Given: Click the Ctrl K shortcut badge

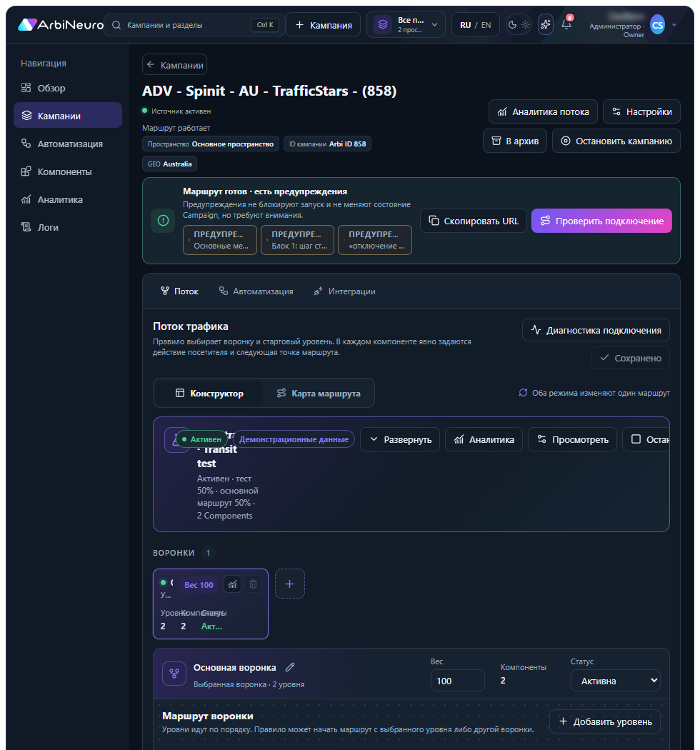Looking at the screenshot, I should 264,25.
